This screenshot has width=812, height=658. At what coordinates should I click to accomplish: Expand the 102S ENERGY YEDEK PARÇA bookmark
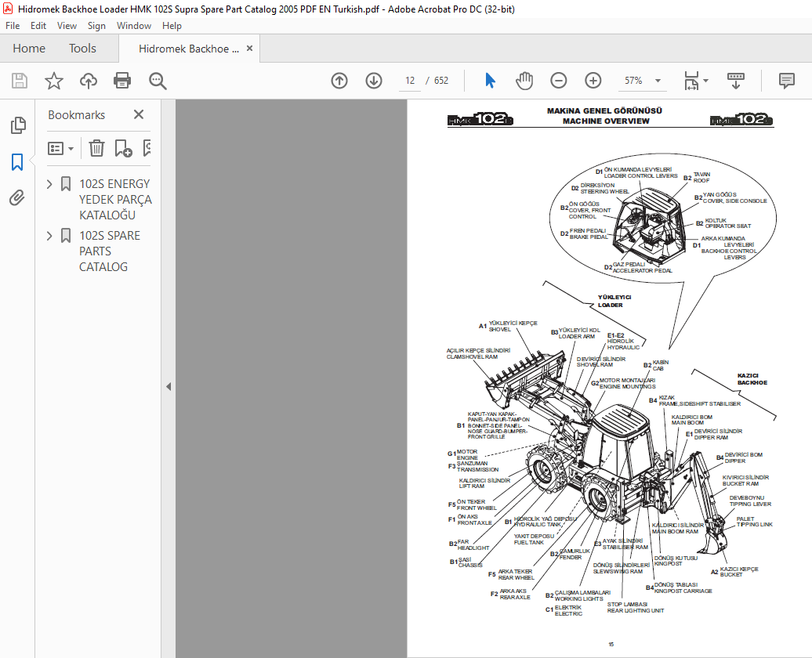49,184
